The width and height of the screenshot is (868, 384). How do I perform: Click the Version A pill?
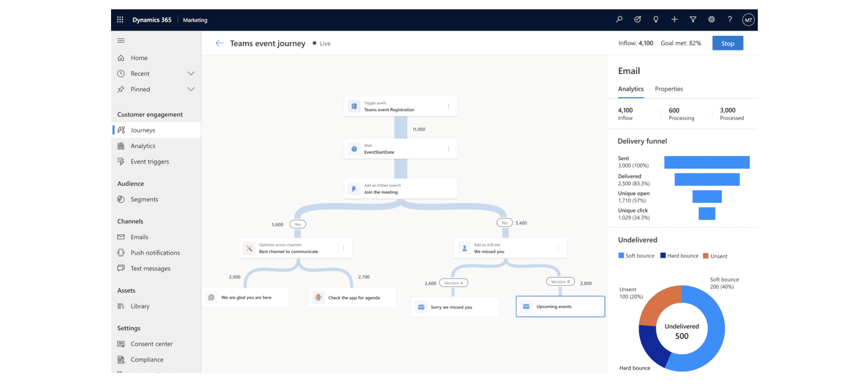click(x=453, y=283)
